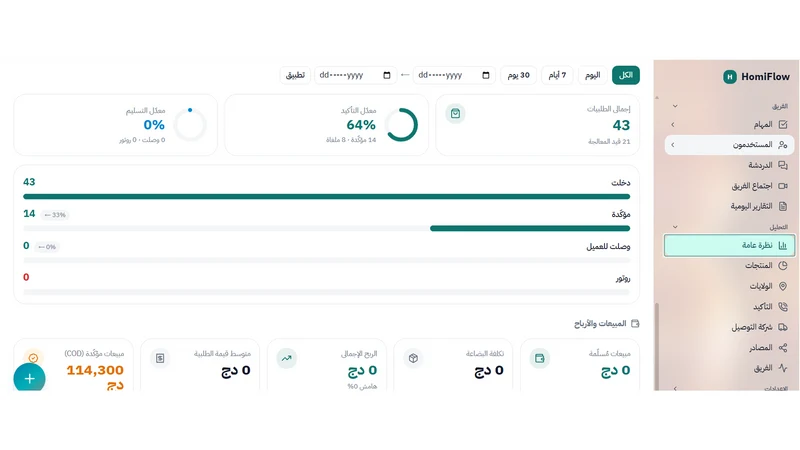Click the التأكيد phone icon
This screenshot has width=800, height=450.
coord(783,307)
